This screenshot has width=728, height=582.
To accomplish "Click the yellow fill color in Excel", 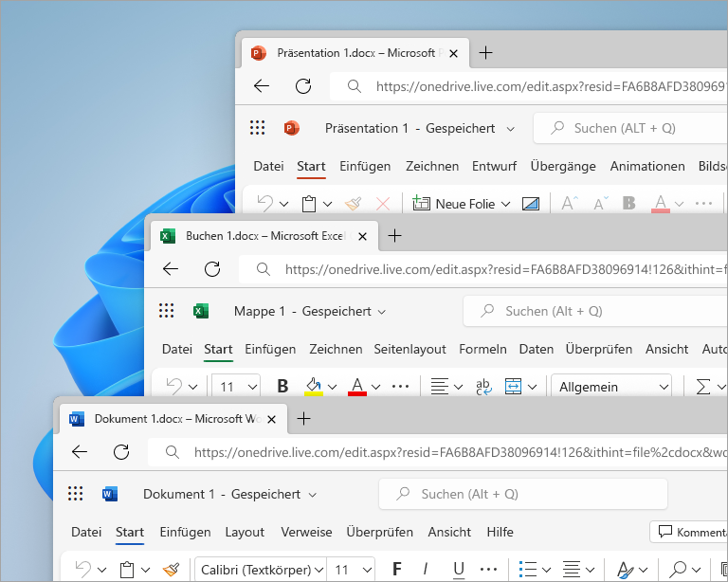I will (x=314, y=386).
